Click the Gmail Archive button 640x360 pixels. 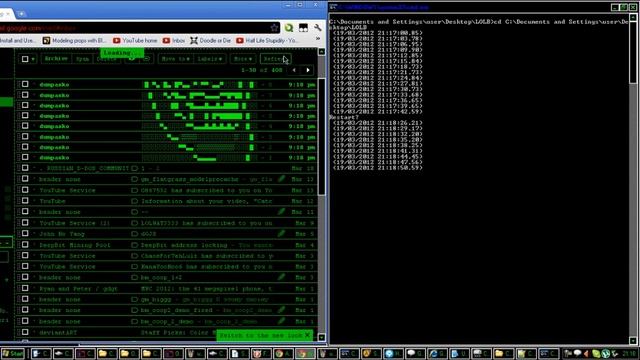(x=56, y=59)
